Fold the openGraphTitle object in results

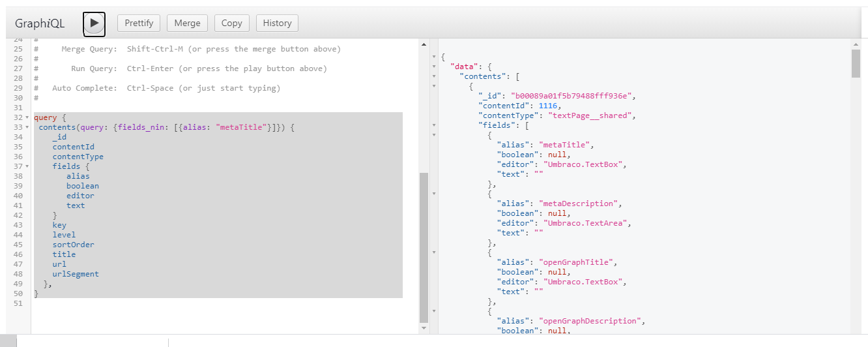(433, 252)
